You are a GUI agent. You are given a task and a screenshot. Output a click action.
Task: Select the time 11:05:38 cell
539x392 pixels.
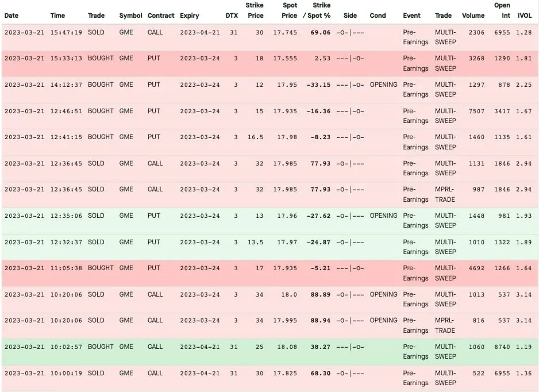pos(66,268)
